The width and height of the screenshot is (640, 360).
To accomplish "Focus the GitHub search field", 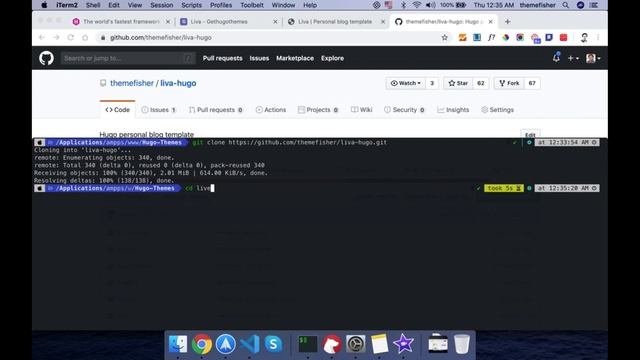I will click(x=128, y=58).
